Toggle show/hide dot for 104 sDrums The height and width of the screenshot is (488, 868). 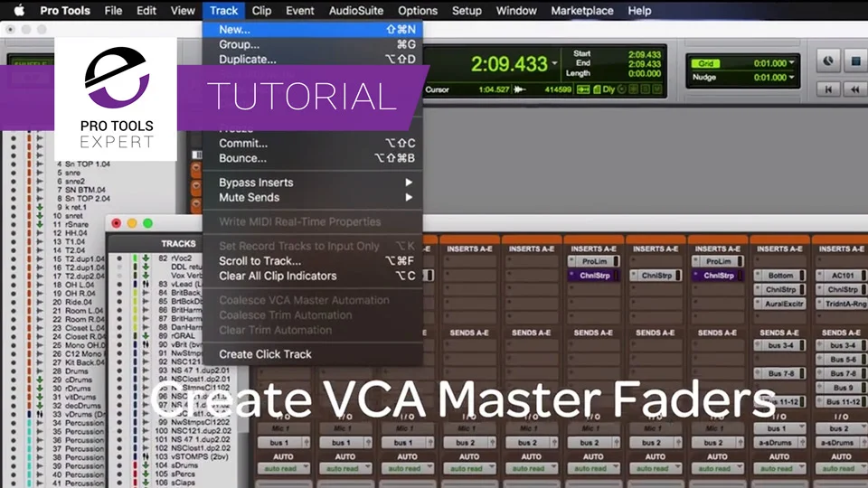point(119,465)
